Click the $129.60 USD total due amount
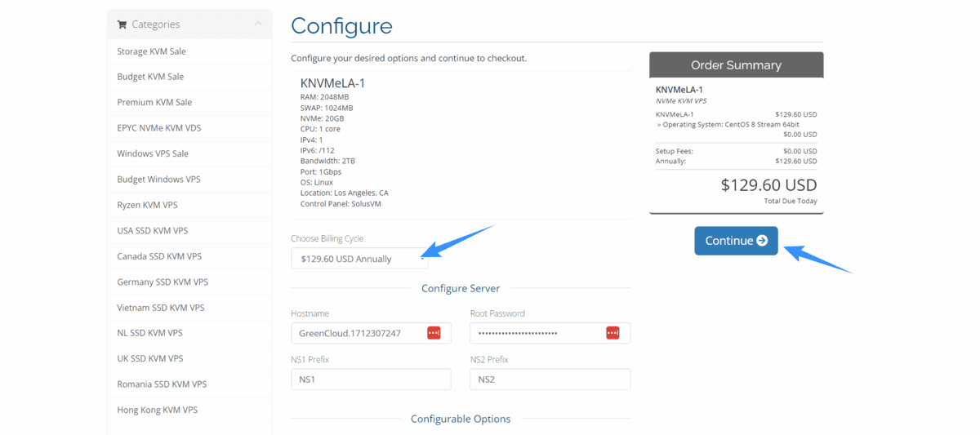The width and height of the screenshot is (980, 435). tap(768, 185)
